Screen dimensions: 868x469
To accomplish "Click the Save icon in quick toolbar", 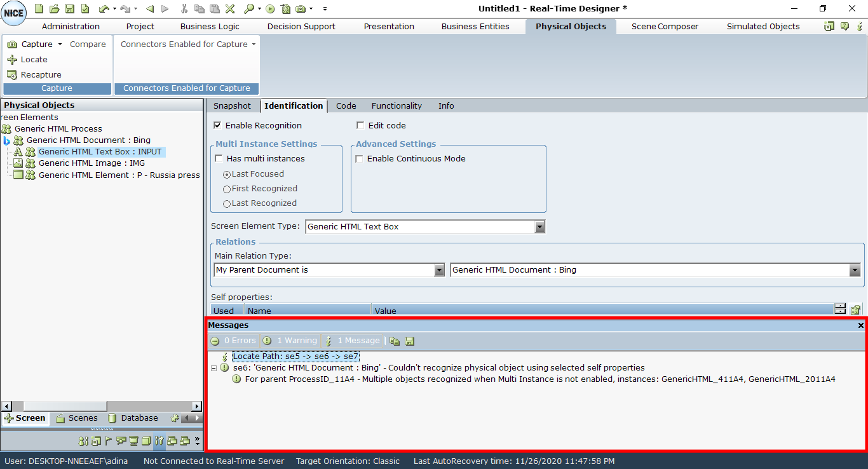I will (69, 9).
